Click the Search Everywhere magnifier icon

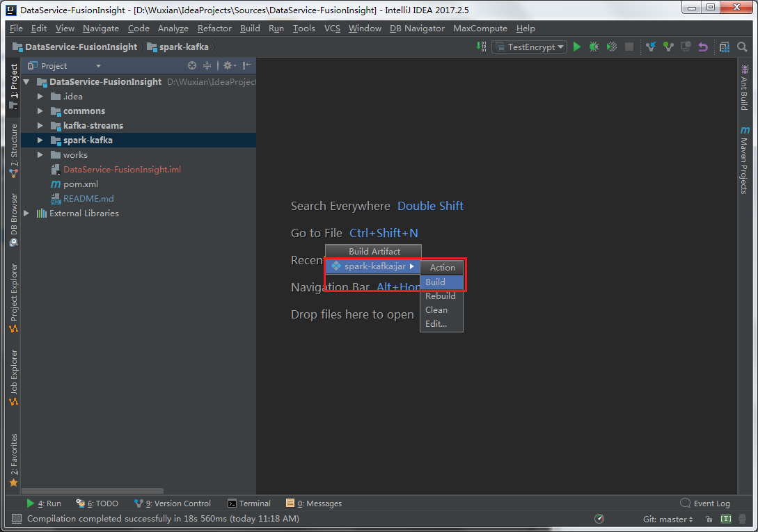click(x=742, y=47)
